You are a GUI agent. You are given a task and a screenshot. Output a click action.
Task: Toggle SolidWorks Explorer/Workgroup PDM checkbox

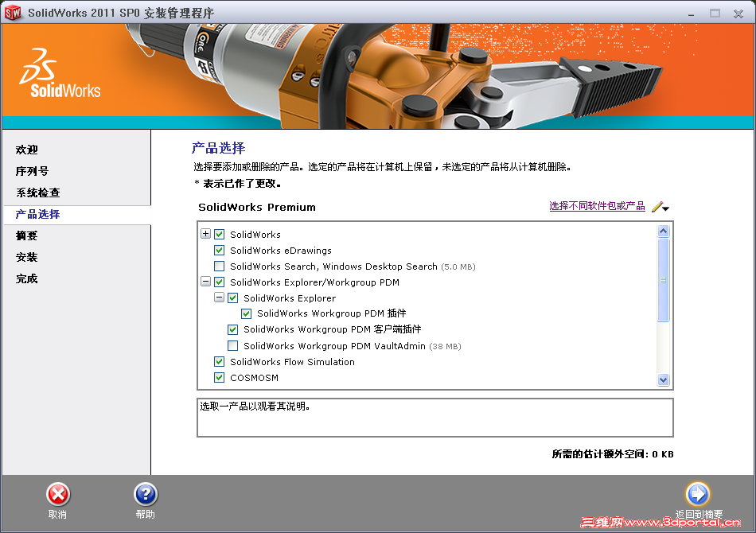point(220,282)
